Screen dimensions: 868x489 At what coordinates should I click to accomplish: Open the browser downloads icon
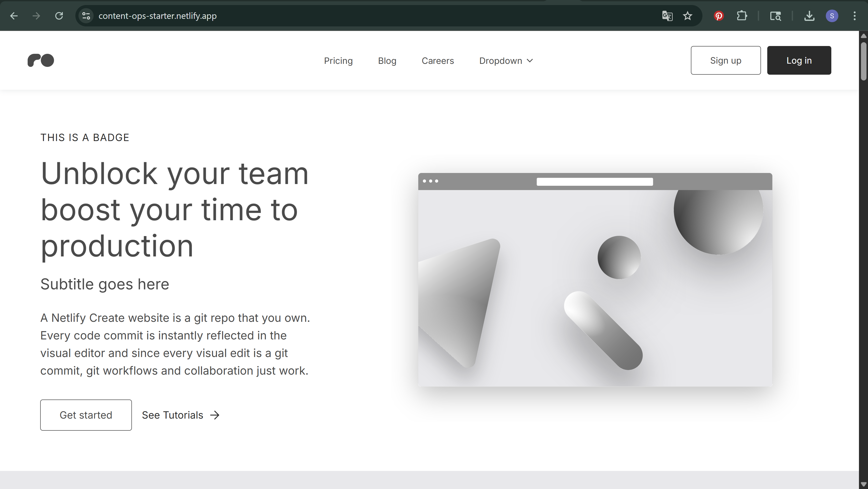tap(809, 16)
